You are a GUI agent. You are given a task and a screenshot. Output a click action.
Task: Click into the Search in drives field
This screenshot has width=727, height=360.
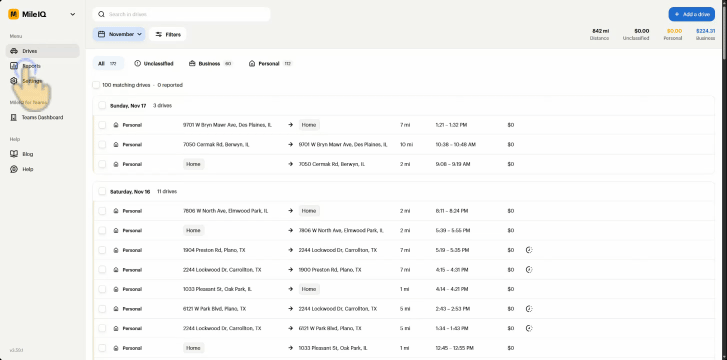coord(181,14)
